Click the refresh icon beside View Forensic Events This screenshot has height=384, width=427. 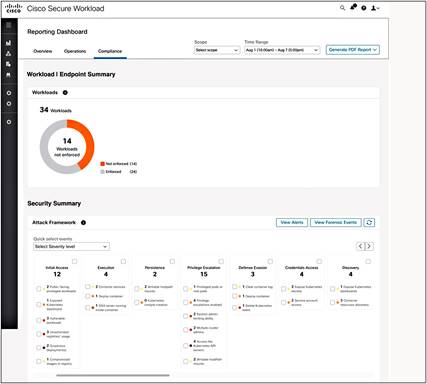pyautogui.click(x=369, y=222)
